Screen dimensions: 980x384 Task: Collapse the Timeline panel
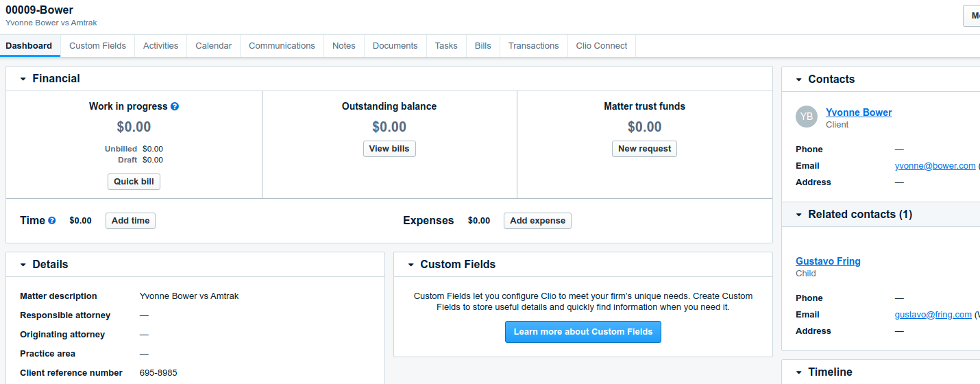point(798,372)
